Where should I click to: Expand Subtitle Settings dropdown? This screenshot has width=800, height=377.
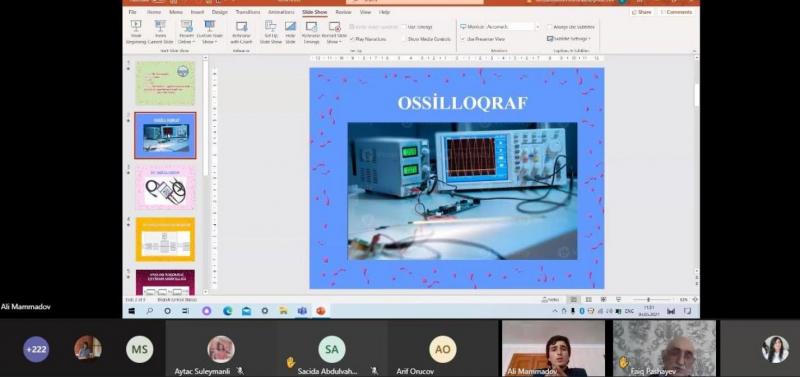coord(569,38)
